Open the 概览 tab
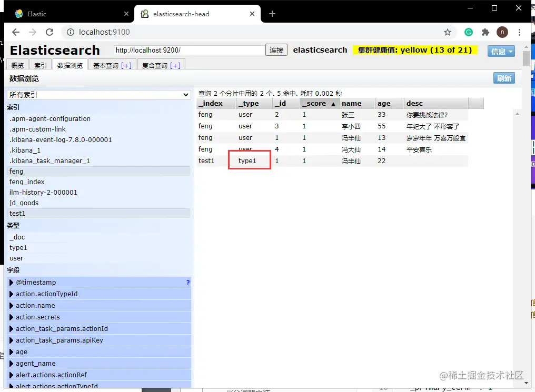This screenshot has width=535, height=392. pyautogui.click(x=17, y=65)
